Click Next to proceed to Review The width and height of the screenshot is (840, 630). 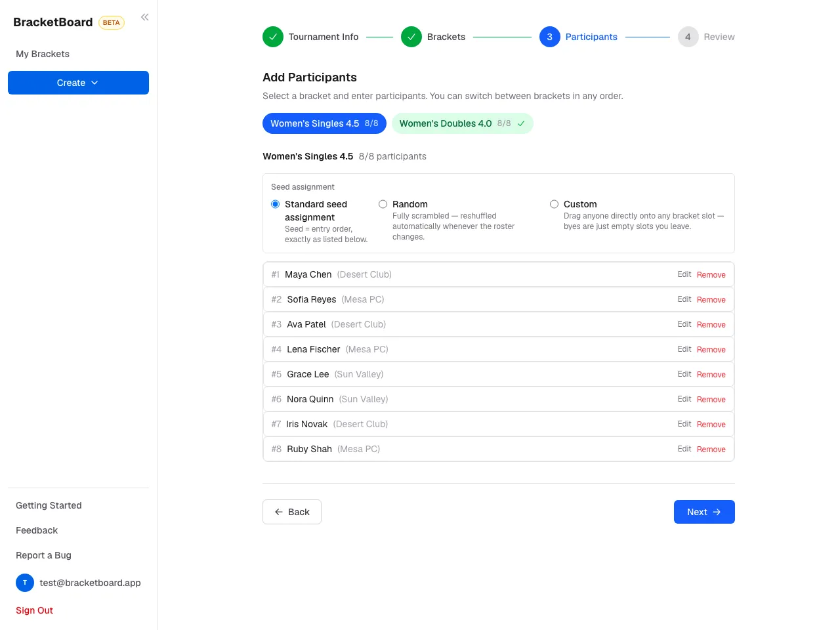704,512
